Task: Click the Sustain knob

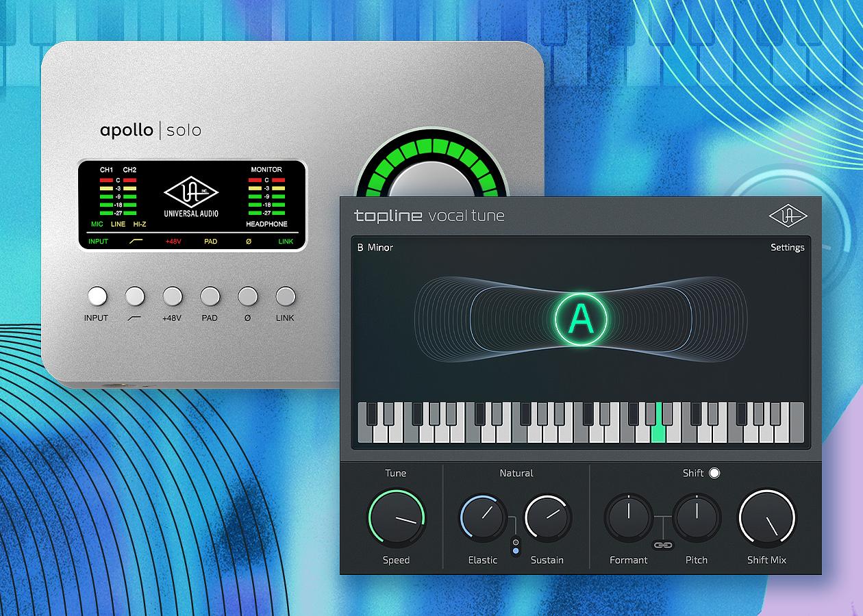Action: pyautogui.click(x=547, y=517)
